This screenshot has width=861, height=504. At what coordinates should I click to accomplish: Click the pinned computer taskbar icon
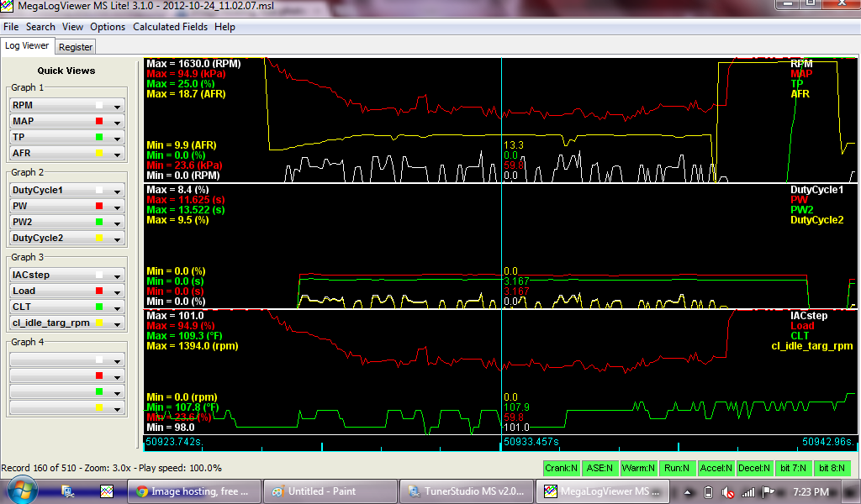[x=68, y=491]
